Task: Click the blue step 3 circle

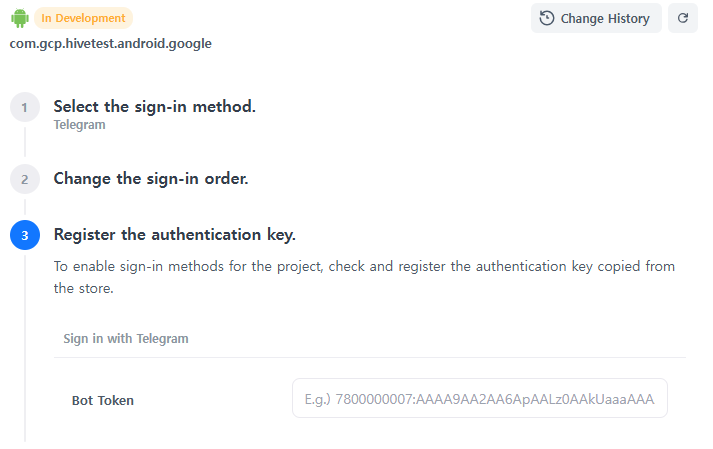Action: click(x=24, y=235)
